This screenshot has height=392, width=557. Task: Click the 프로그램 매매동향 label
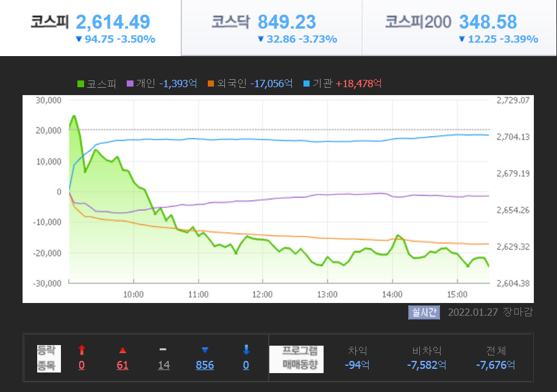[297, 359]
